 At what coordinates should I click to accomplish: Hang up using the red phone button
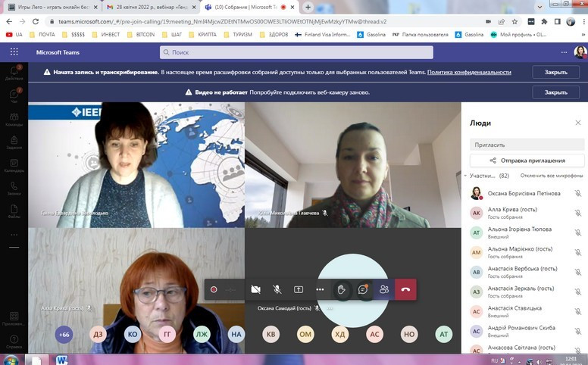coord(405,289)
